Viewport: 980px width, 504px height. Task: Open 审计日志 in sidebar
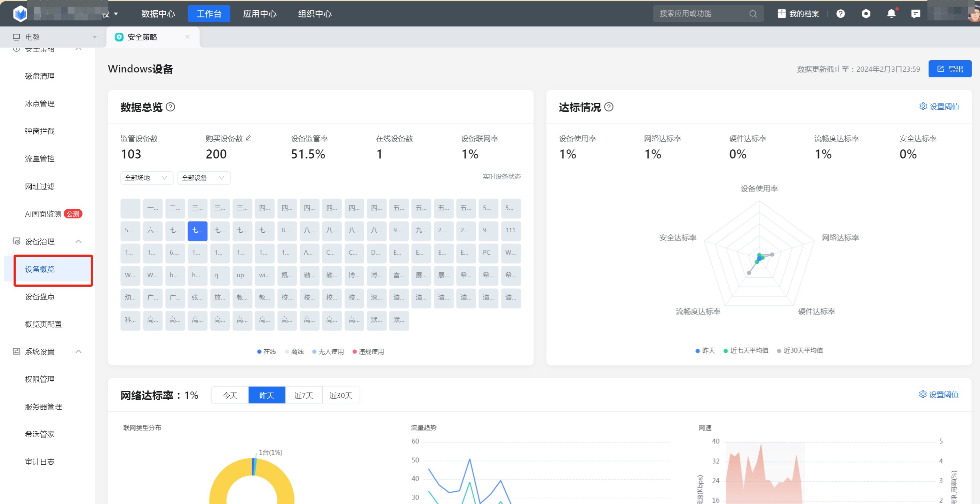(40, 462)
